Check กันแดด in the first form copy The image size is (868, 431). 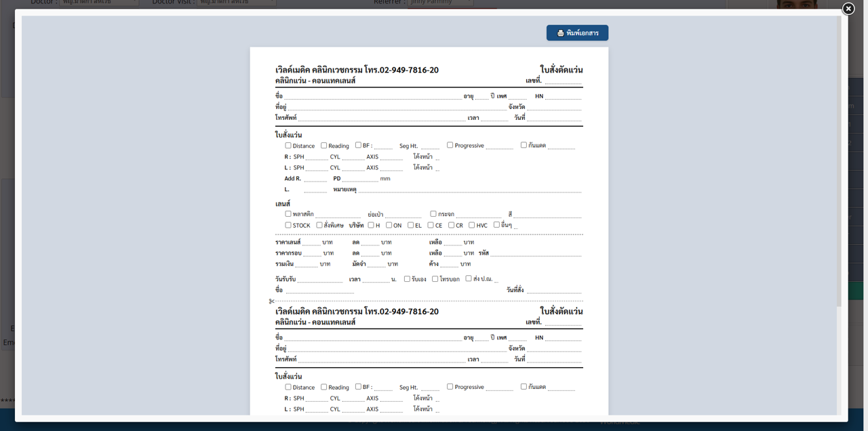click(x=524, y=145)
